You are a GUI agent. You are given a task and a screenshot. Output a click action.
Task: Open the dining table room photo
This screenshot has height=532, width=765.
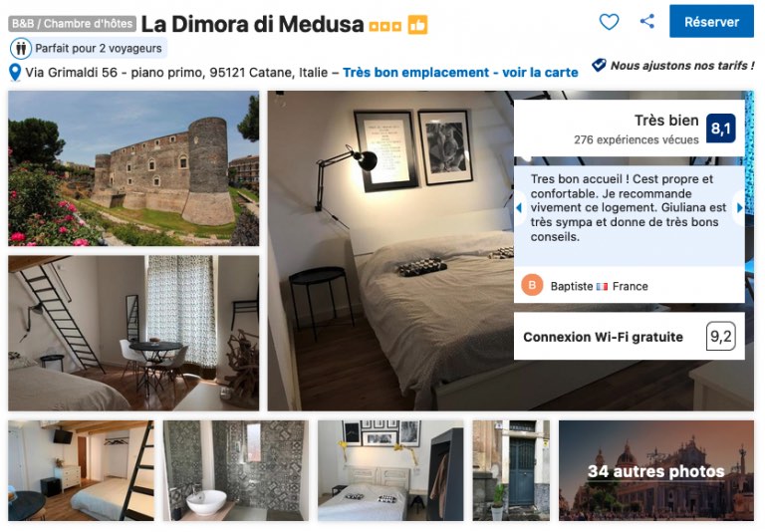click(133, 333)
